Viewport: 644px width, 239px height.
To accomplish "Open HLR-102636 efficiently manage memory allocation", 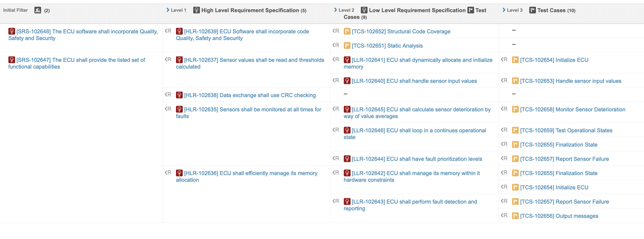I will (247, 177).
